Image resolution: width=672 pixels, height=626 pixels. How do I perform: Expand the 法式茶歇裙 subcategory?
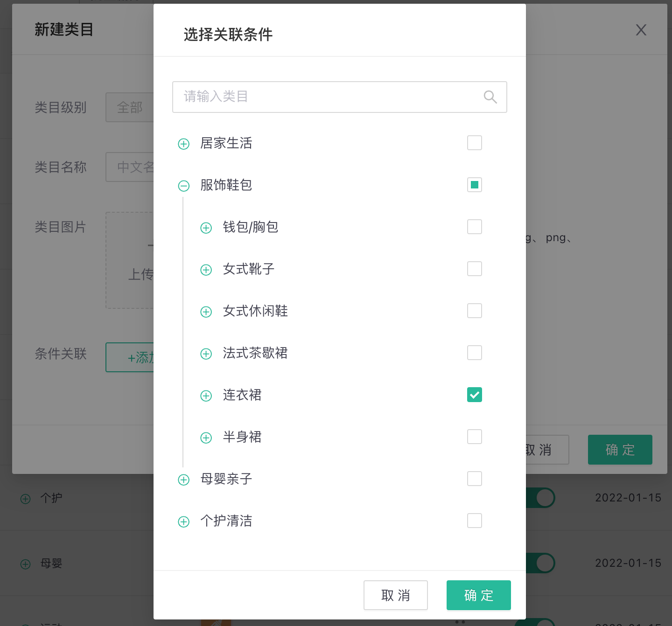[206, 354]
